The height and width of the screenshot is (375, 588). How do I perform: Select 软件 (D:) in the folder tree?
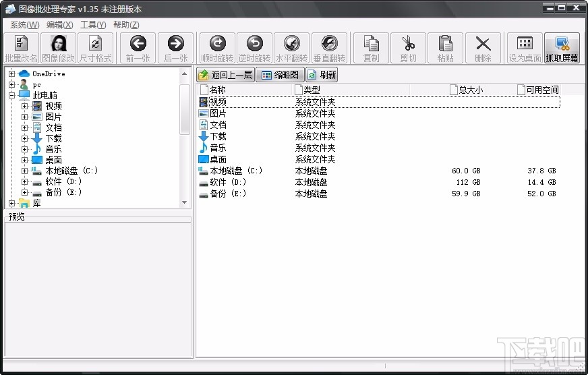(63, 181)
